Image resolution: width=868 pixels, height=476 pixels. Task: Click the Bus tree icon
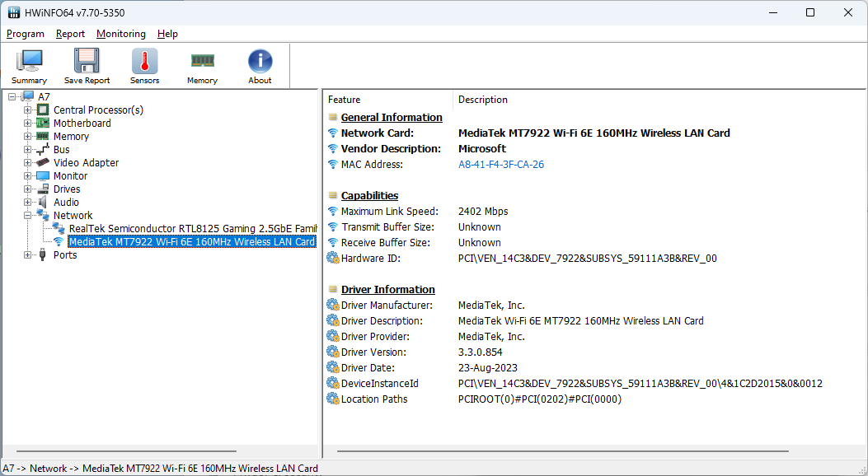pyautogui.click(x=43, y=149)
